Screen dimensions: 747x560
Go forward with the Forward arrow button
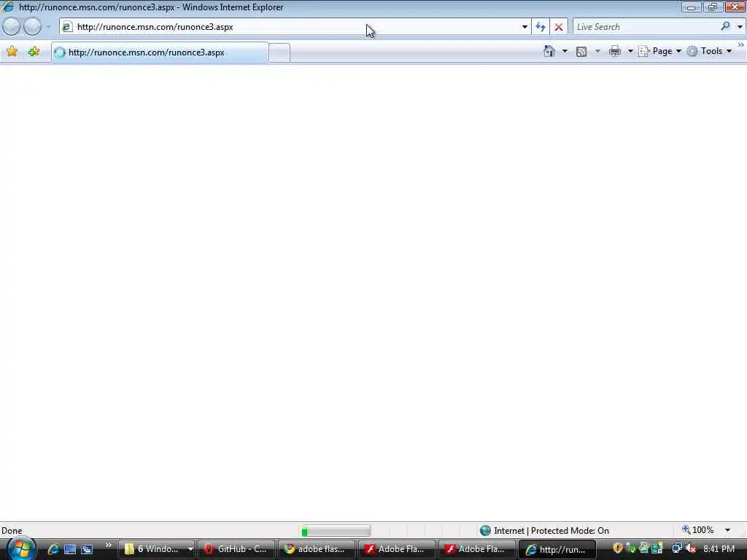tap(32, 27)
